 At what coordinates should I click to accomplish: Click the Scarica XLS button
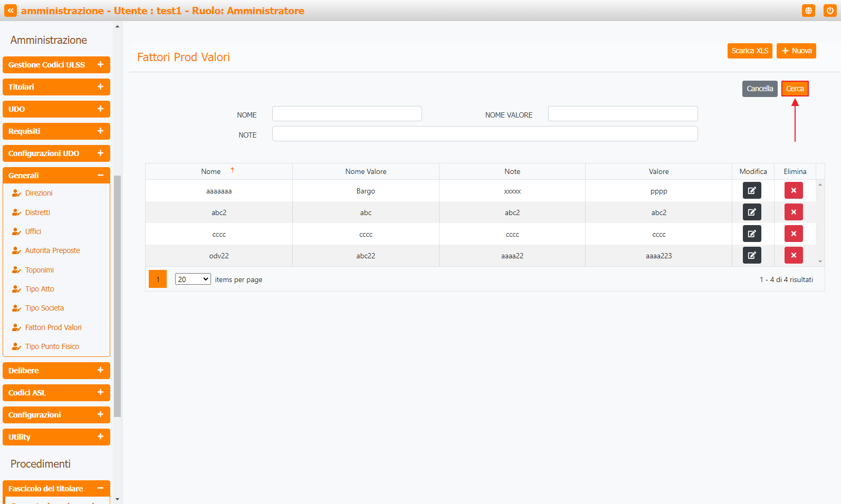[x=749, y=51]
